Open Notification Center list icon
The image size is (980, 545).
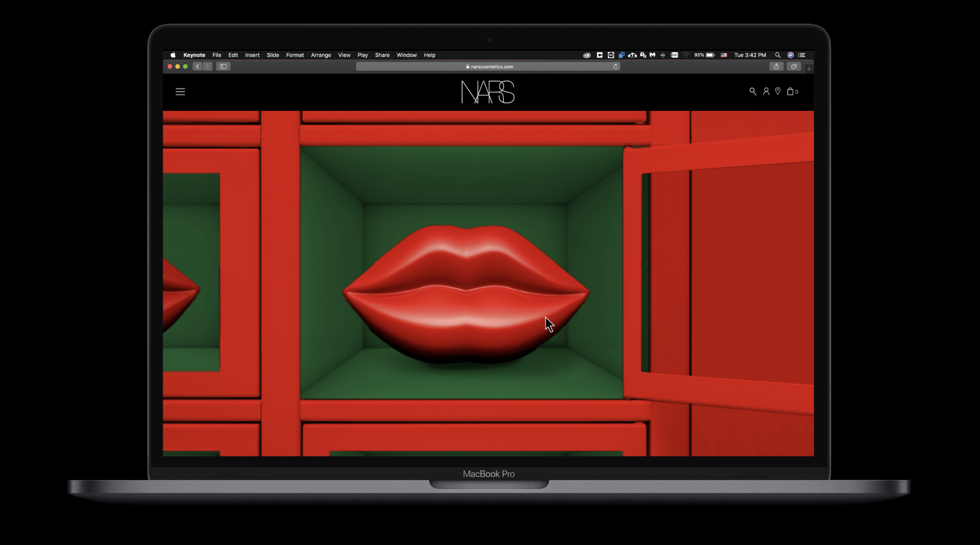click(803, 55)
